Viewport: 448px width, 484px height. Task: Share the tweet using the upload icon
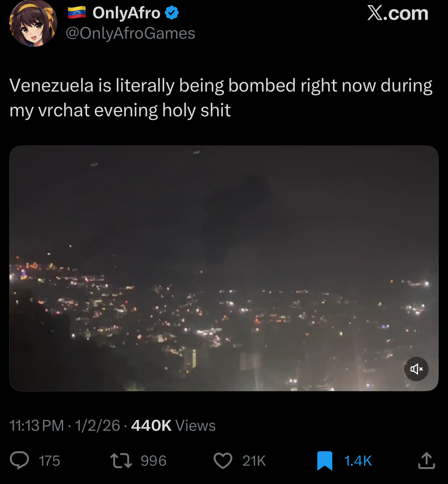click(x=427, y=460)
